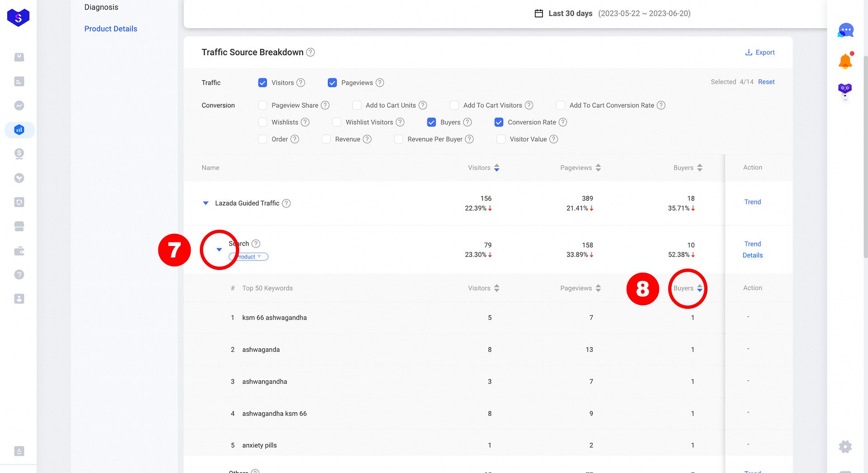This screenshot has height=473, width=868.
Task: Click the page vertical scrollbar
Action: point(866,156)
